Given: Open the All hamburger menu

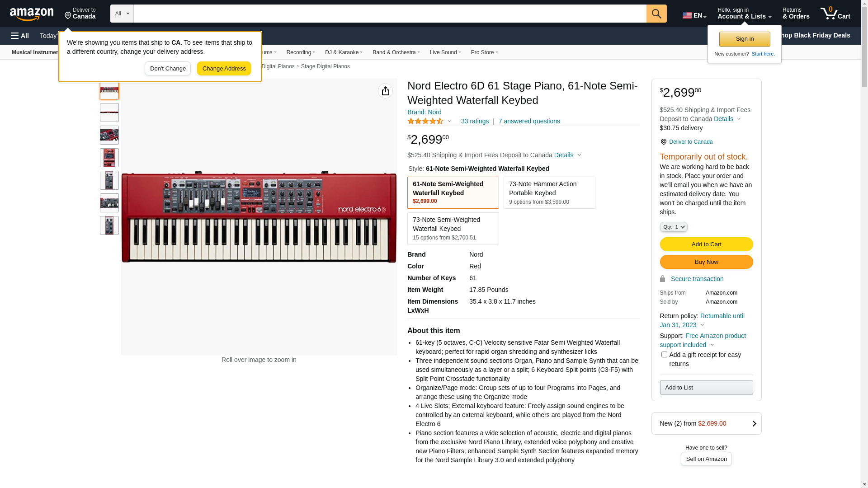Looking at the screenshot, I should pyautogui.click(x=20, y=36).
